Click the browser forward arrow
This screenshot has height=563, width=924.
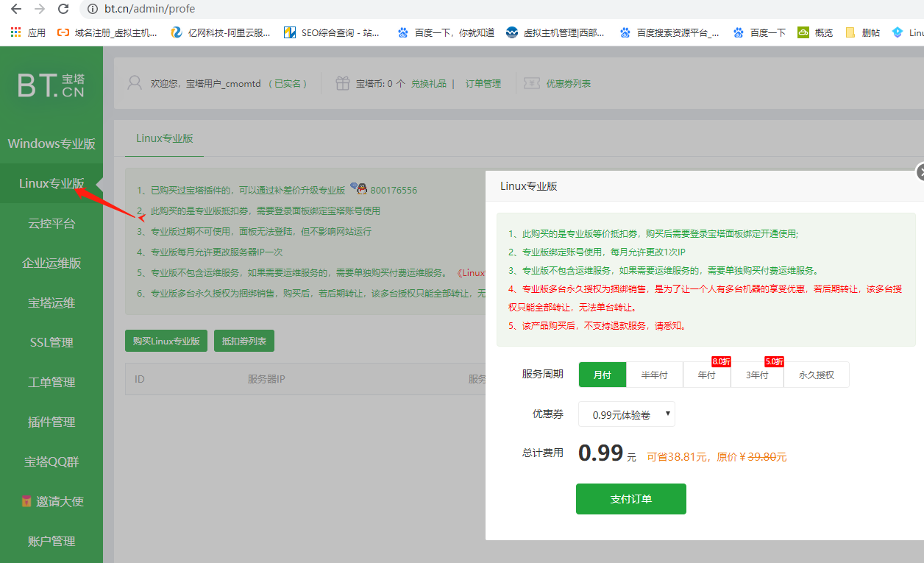click(x=39, y=9)
